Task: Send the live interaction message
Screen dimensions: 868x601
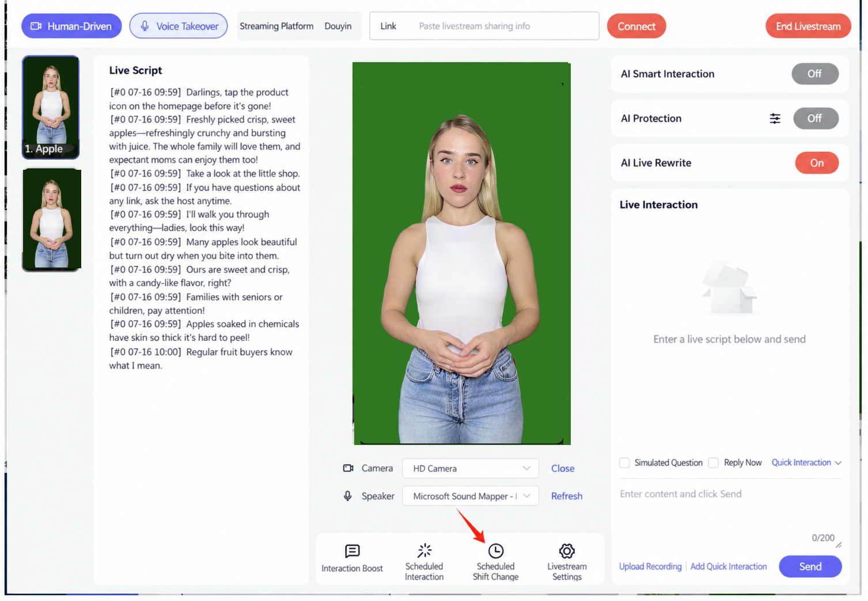Action: point(810,566)
